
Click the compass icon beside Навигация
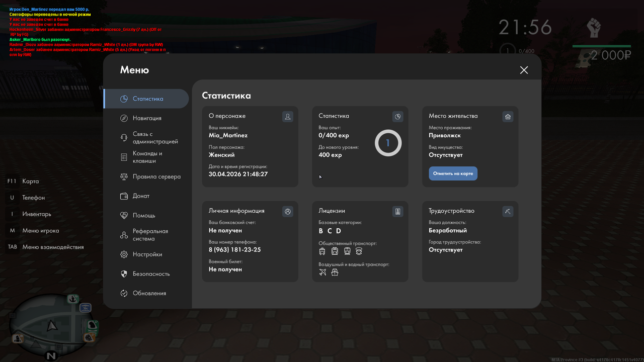(x=124, y=118)
